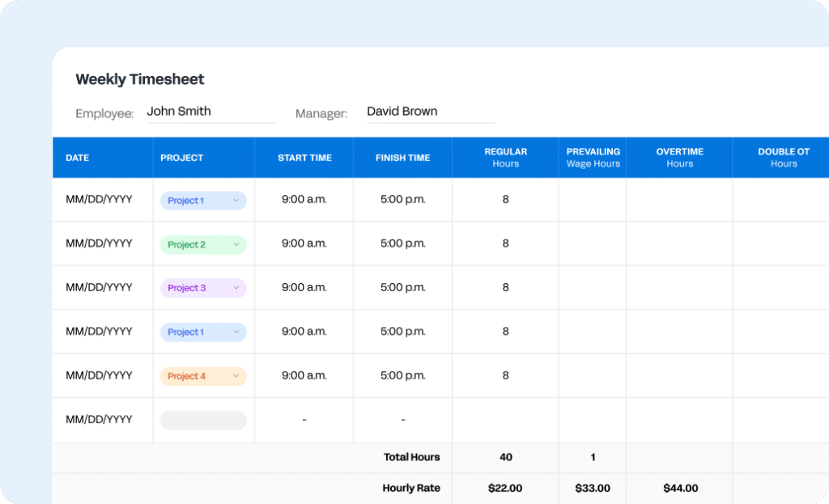This screenshot has width=829, height=504.
Task: Open the Project 4 dropdown
Action: click(203, 376)
